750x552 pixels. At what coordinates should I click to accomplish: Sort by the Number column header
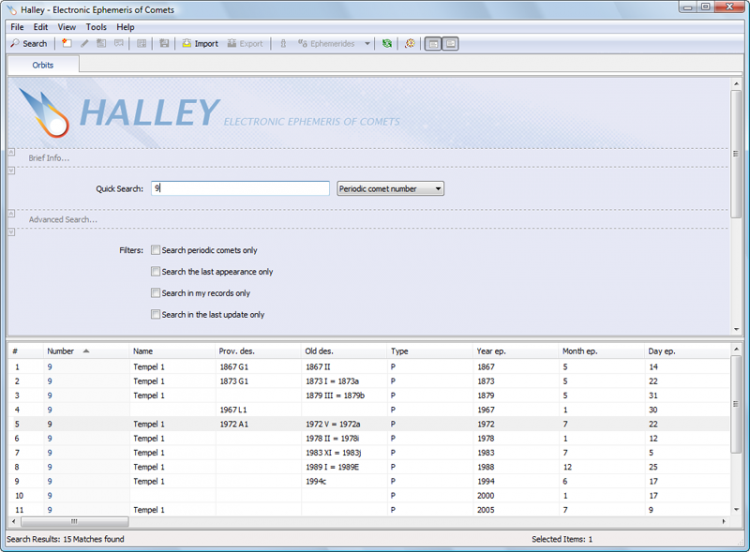point(86,351)
